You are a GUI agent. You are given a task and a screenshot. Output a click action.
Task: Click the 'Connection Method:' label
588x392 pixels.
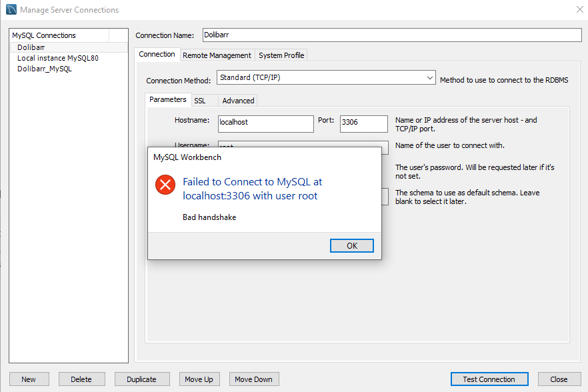pos(179,81)
